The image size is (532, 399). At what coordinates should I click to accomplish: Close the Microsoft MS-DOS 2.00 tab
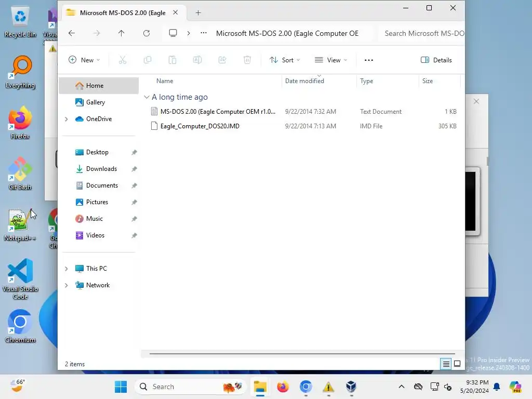[x=176, y=12]
